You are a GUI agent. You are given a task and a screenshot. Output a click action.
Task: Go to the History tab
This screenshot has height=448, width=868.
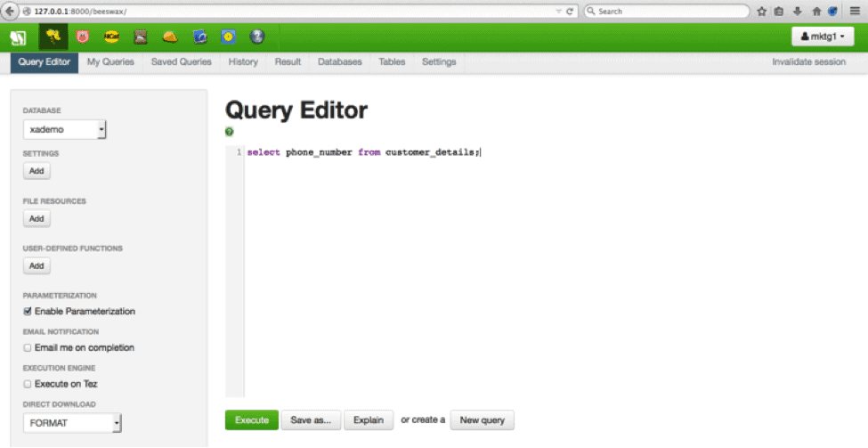point(243,62)
